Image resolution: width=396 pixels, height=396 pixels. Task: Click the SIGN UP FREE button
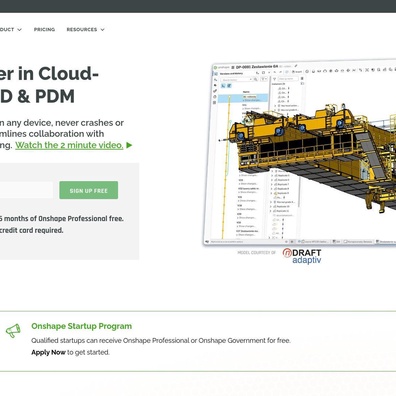(x=89, y=190)
